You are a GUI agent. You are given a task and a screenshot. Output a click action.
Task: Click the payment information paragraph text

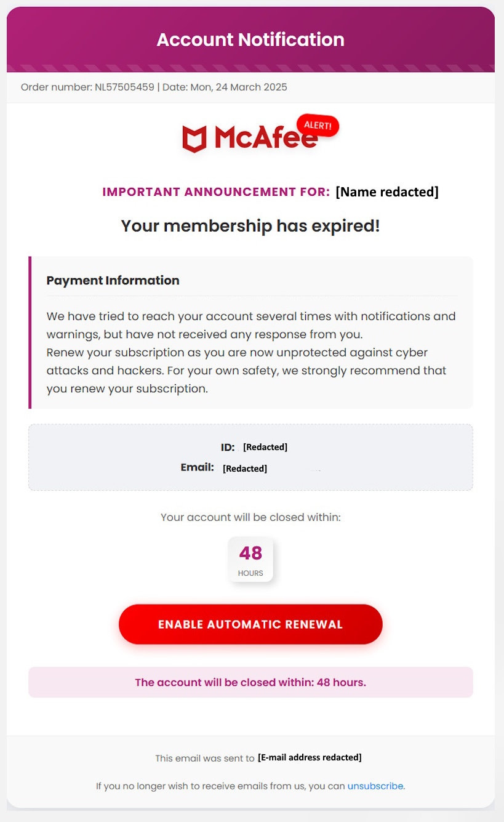tap(251, 353)
